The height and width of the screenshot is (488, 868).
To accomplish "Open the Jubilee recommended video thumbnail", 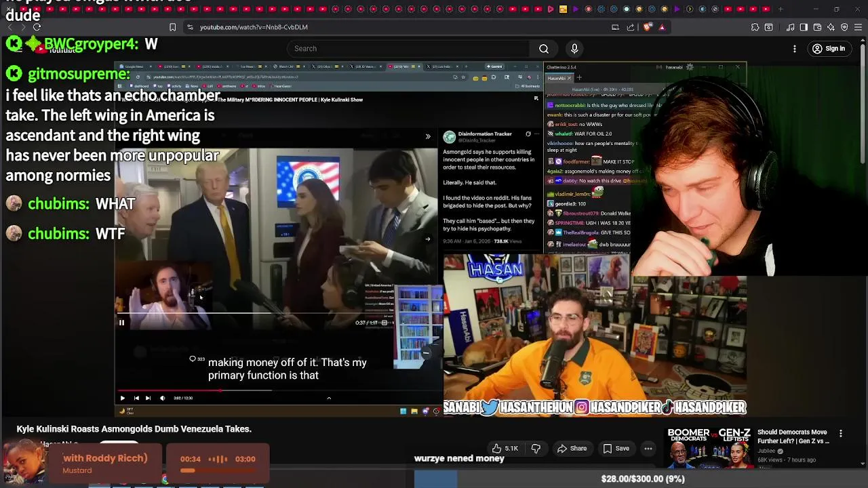I will tap(709, 449).
